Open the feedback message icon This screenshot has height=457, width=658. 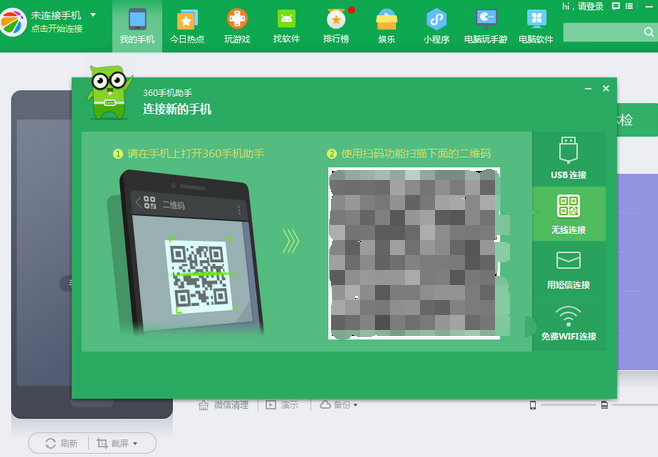pos(616,6)
